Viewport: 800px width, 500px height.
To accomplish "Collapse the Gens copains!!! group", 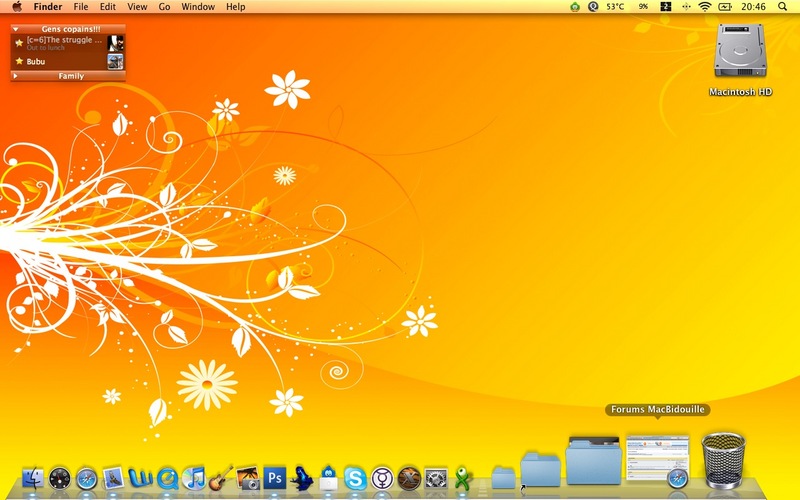I will coord(16,30).
